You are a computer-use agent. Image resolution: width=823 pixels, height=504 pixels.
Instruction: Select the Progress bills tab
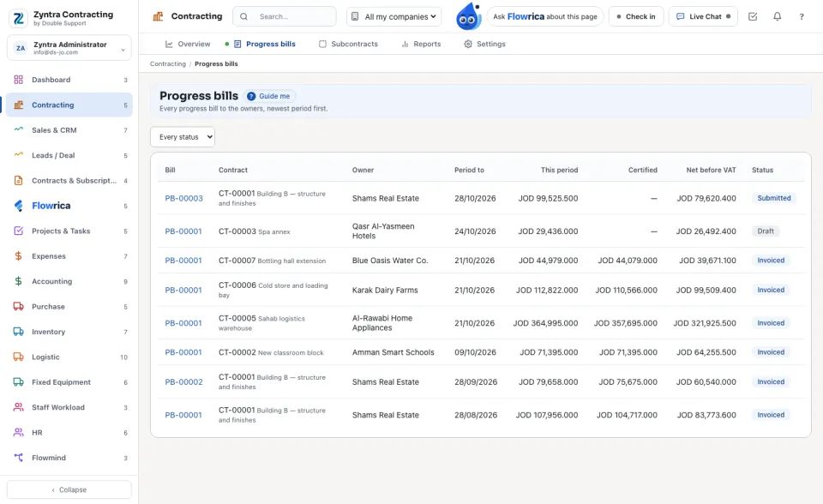[x=265, y=44]
